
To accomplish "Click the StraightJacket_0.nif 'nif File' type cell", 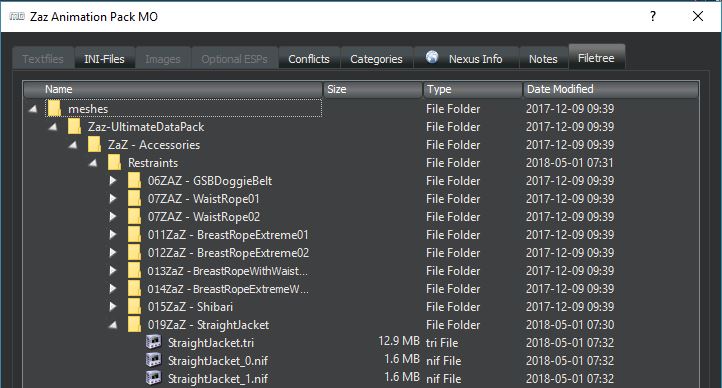I will (x=443, y=360).
